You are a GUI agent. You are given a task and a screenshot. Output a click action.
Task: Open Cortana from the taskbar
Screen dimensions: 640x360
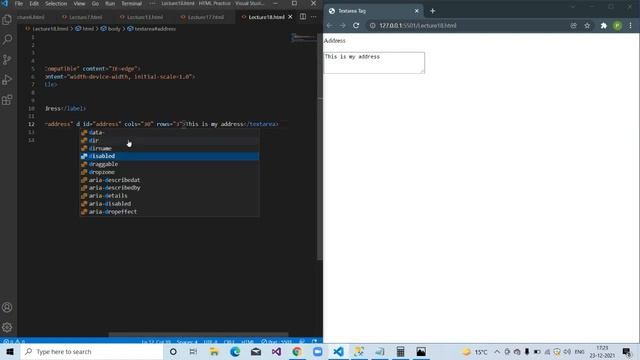click(x=173, y=351)
